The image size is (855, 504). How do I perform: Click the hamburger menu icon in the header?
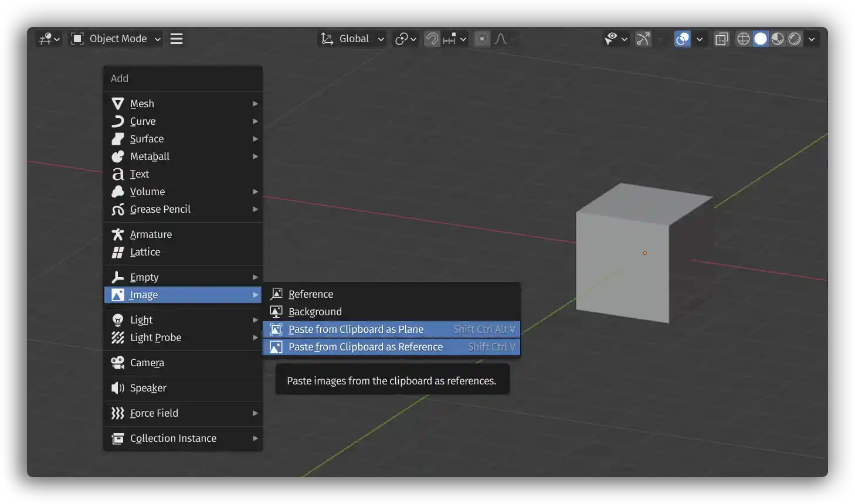(175, 39)
